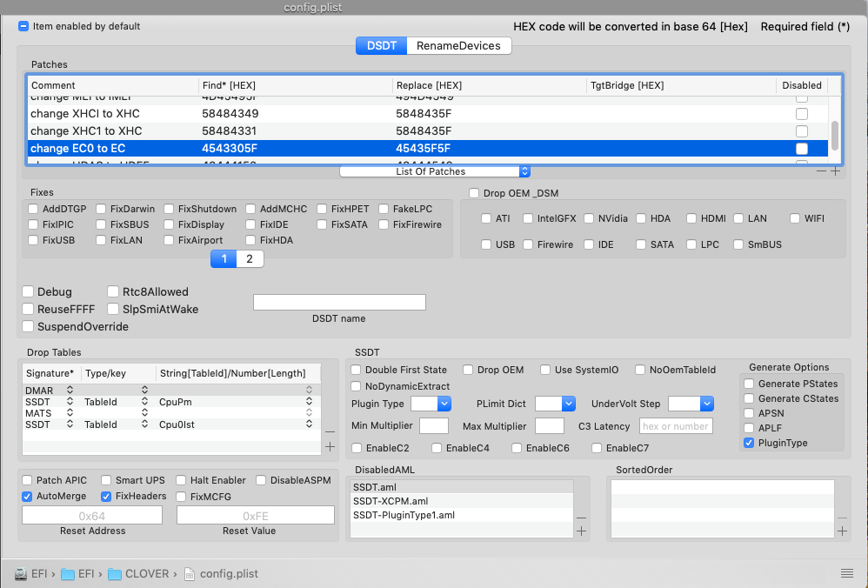
Task: Click the plus button under the Patches table
Action: point(835,171)
